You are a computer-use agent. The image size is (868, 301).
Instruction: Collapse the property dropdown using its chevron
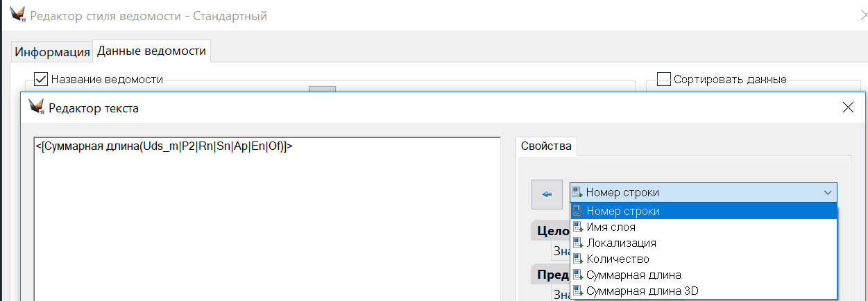point(826,193)
